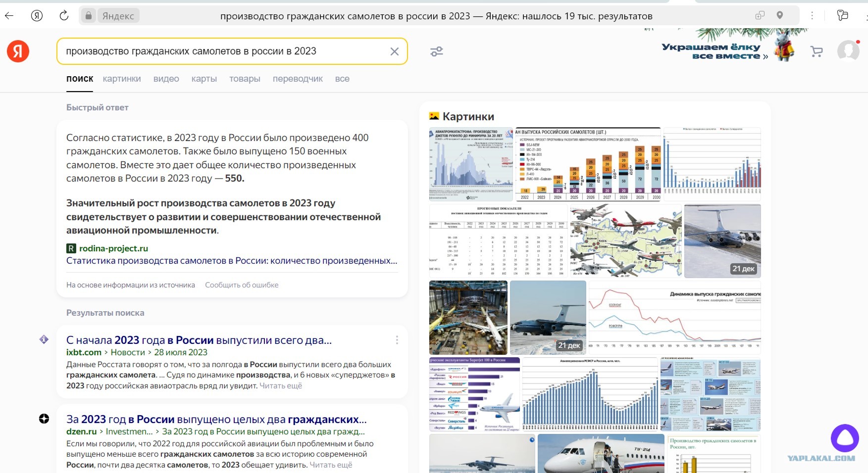
Task: Switch to the переводчик tab
Action: pyautogui.click(x=298, y=79)
